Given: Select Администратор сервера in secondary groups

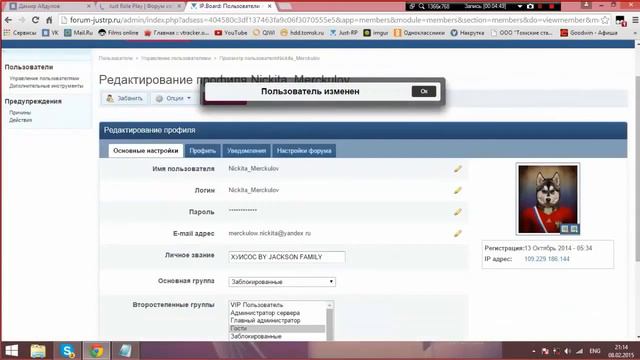Looking at the screenshot, I should click(265, 313).
